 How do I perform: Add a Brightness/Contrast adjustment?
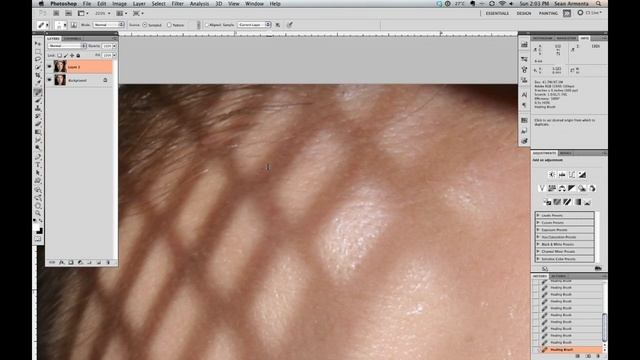coord(552,175)
